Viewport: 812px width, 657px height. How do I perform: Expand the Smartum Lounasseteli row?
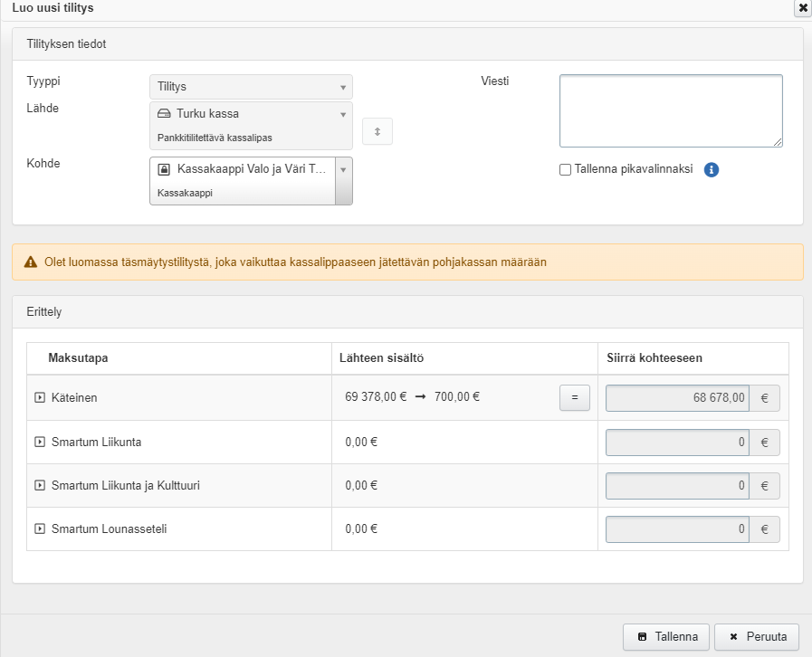[40, 529]
